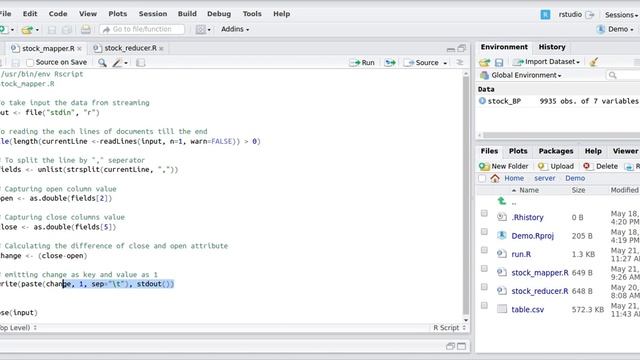Go up to the parent directory arrow

502,201
